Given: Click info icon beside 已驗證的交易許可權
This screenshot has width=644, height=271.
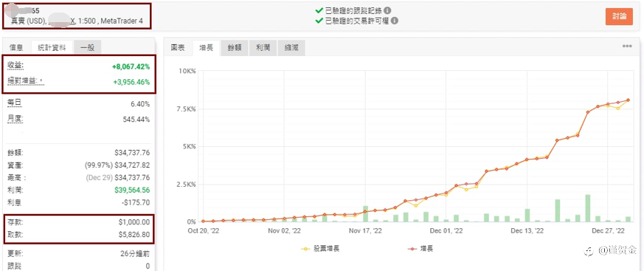Looking at the screenshot, I should [x=395, y=21].
